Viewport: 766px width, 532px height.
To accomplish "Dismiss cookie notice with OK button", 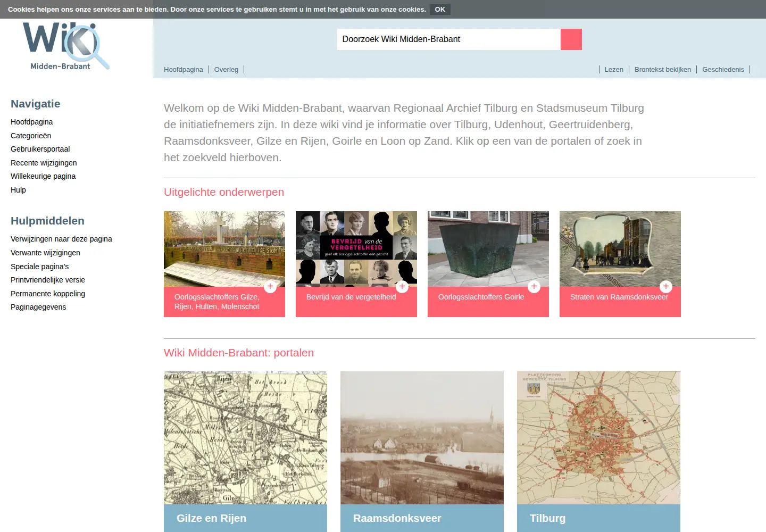I will click(440, 10).
